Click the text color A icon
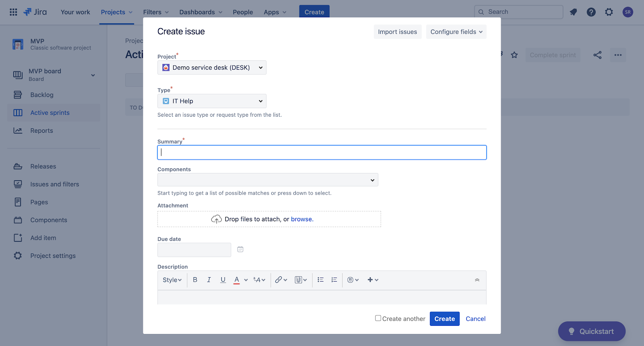The height and width of the screenshot is (346, 644). [x=237, y=280]
